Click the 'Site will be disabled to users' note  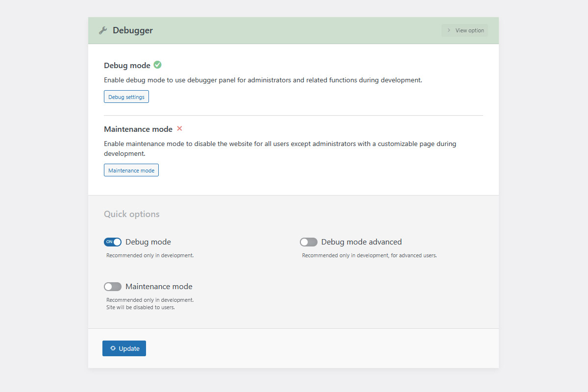click(141, 308)
